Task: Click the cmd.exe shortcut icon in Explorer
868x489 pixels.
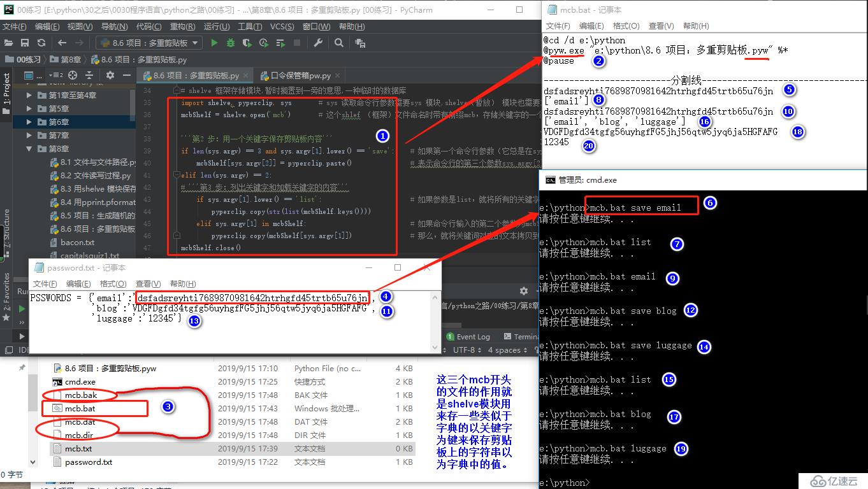Action: (x=57, y=382)
